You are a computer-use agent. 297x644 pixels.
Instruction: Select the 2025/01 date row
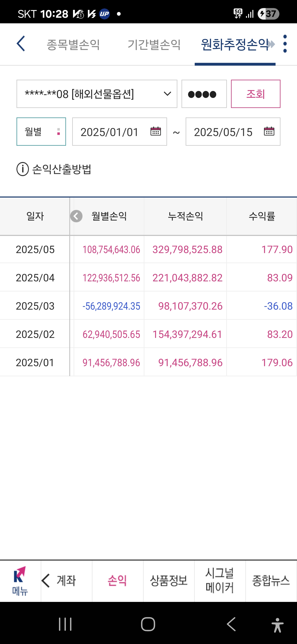click(x=35, y=363)
